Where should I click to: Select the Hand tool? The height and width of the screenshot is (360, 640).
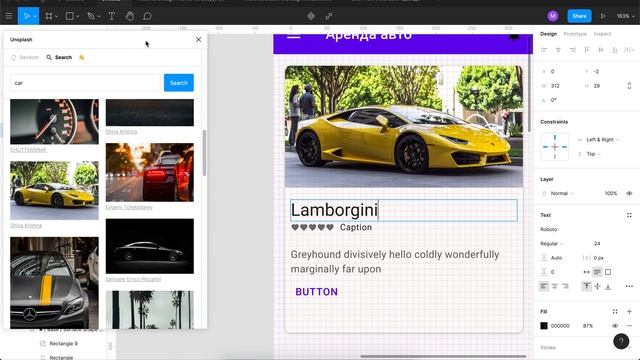(129, 16)
